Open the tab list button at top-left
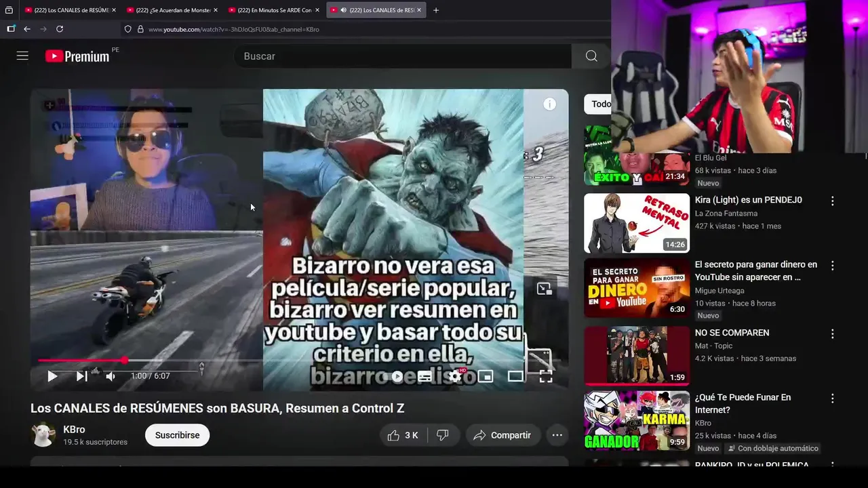 point(9,10)
